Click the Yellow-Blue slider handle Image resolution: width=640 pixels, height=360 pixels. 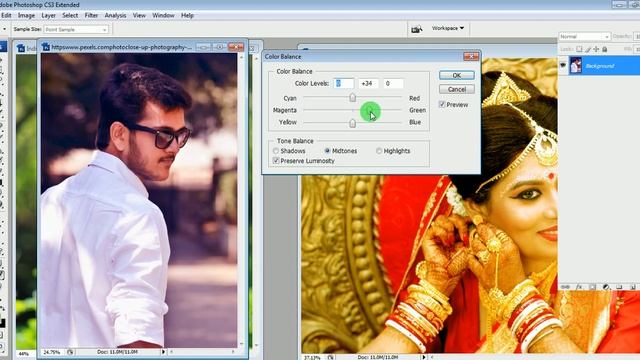pyautogui.click(x=352, y=122)
